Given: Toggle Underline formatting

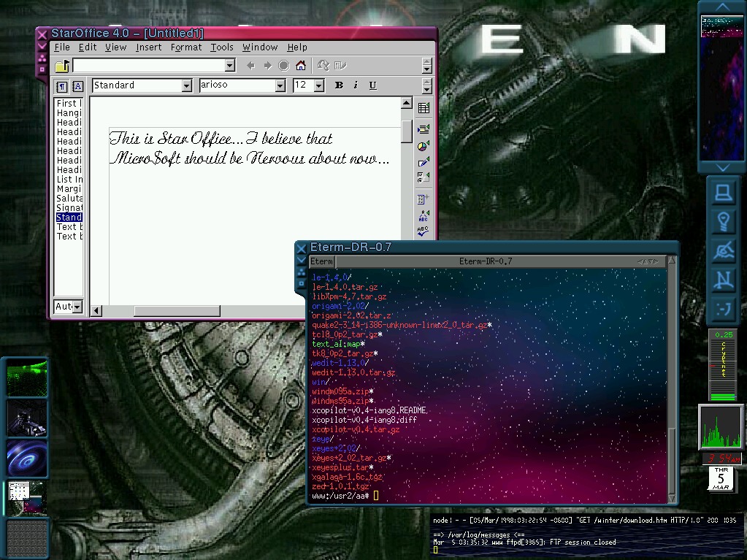Looking at the screenshot, I should tap(373, 85).
